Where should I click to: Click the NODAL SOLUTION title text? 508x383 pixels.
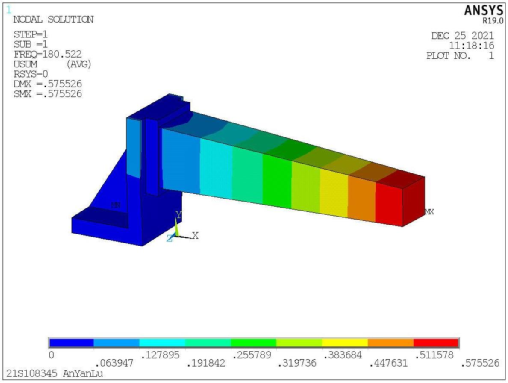(53, 20)
